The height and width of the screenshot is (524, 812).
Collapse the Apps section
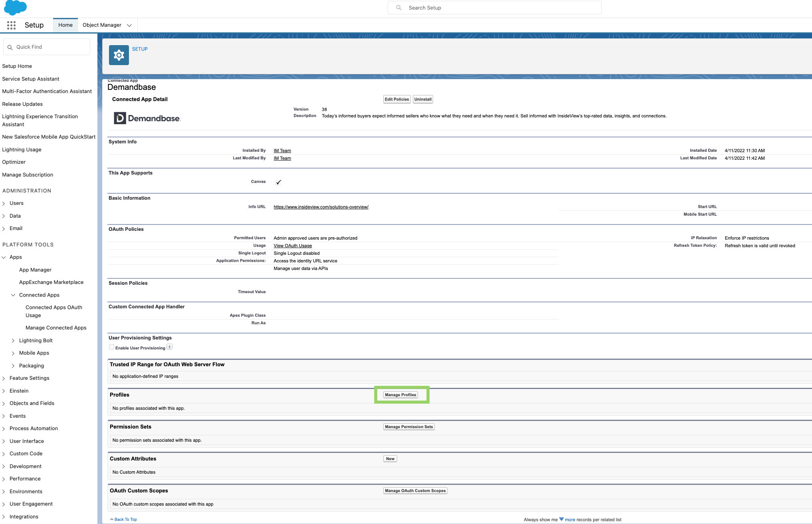pos(4,258)
